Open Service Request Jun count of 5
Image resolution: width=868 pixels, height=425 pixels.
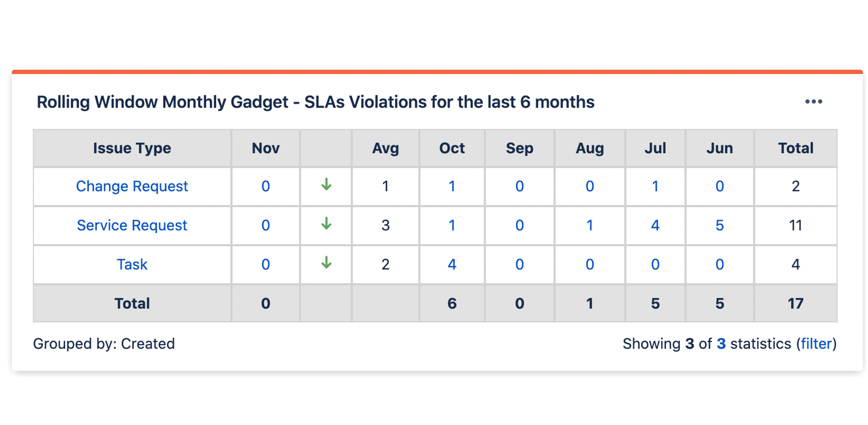coord(719,225)
